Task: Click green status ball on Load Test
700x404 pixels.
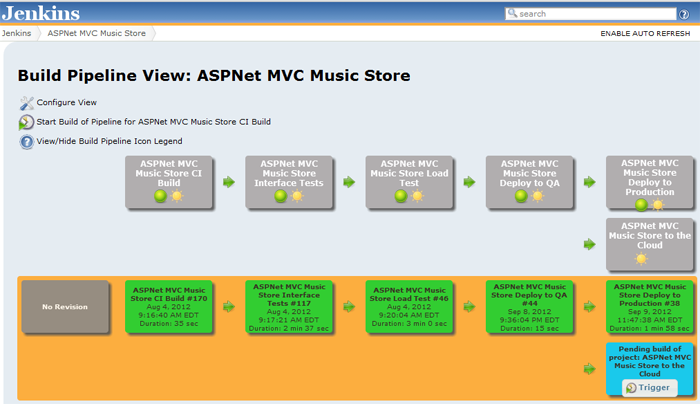Action: [x=400, y=196]
